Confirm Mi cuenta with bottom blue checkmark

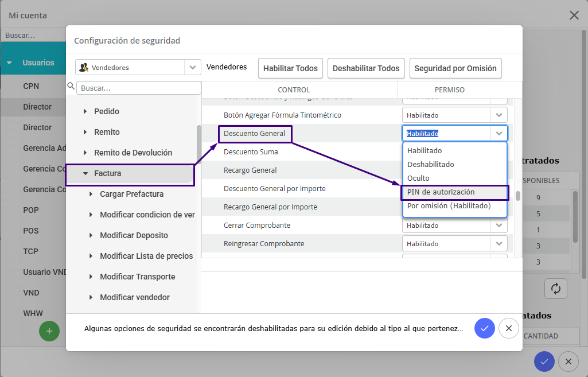[x=544, y=362]
